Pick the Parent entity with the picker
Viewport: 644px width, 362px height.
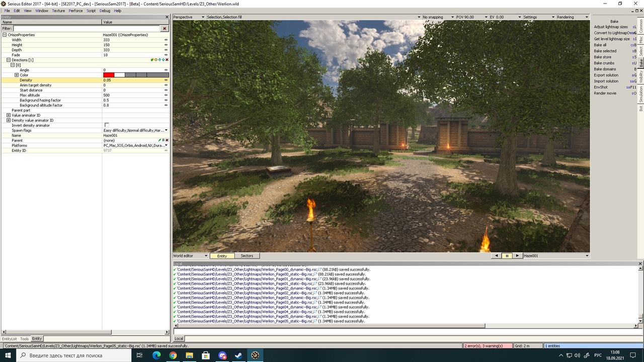click(x=160, y=140)
